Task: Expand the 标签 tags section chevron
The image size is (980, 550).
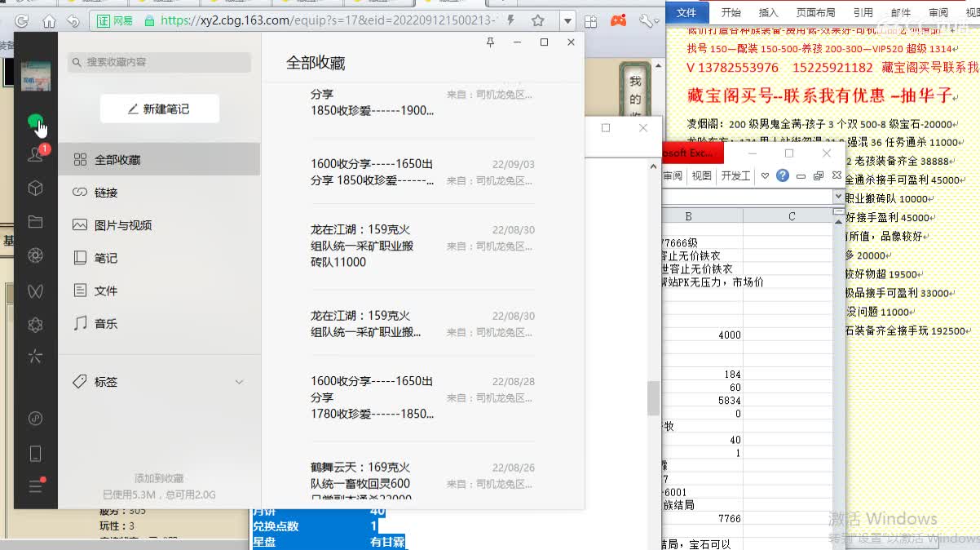Action: [x=239, y=382]
